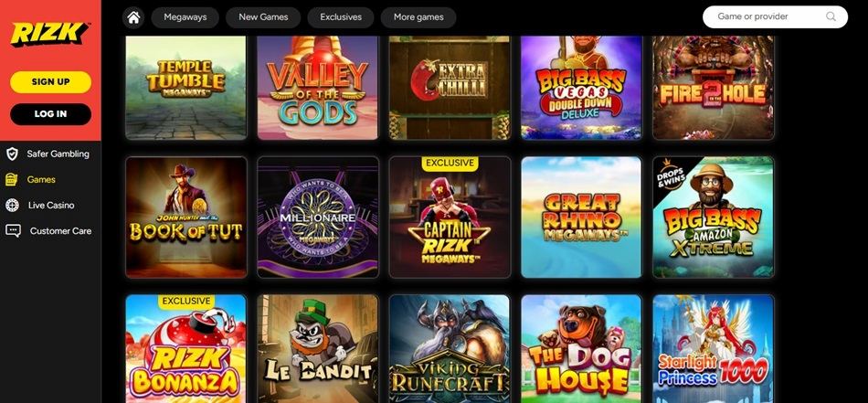The width and height of the screenshot is (868, 403).
Task: Click the Rizk logo
Action: [x=50, y=34]
